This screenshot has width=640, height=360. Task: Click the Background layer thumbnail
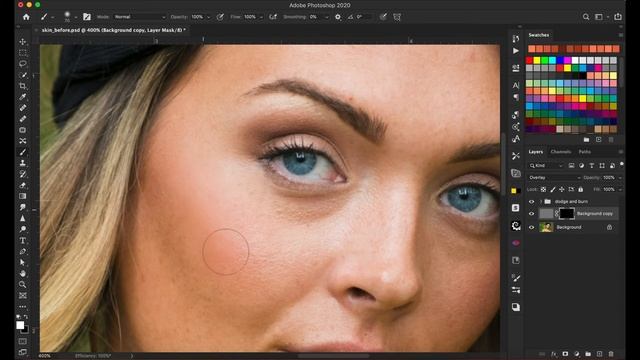(546, 227)
